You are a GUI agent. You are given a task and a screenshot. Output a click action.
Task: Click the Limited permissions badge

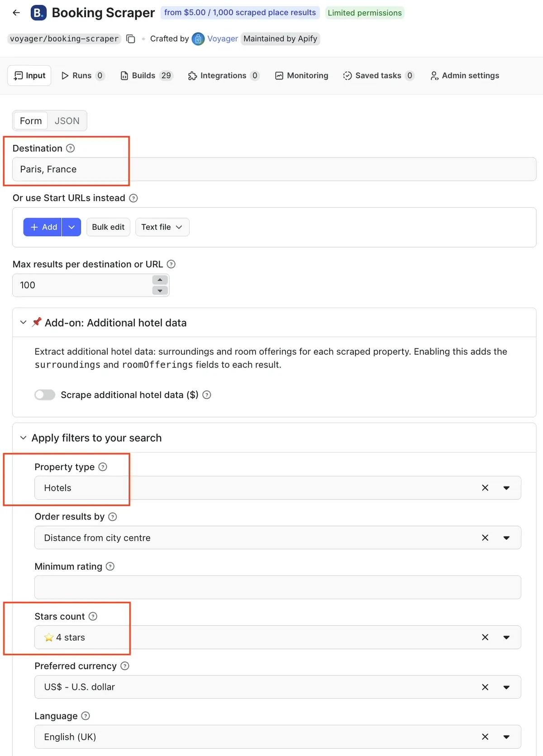pyautogui.click(x=365, y=13)
